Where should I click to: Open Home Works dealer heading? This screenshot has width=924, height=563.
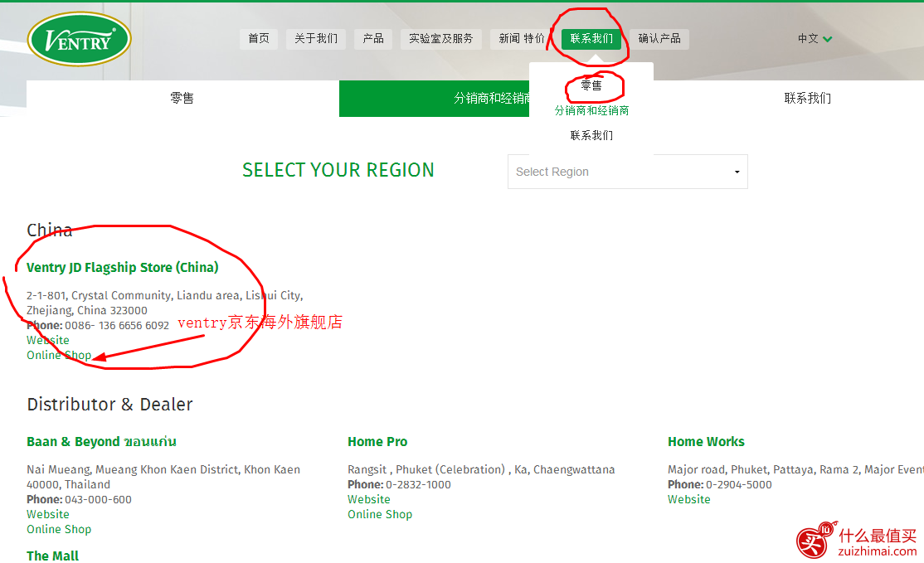706,442
